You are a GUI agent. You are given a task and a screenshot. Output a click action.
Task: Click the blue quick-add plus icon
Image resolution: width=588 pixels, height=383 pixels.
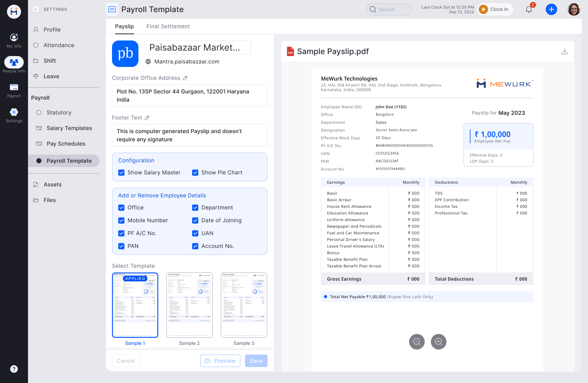[551, 9]
